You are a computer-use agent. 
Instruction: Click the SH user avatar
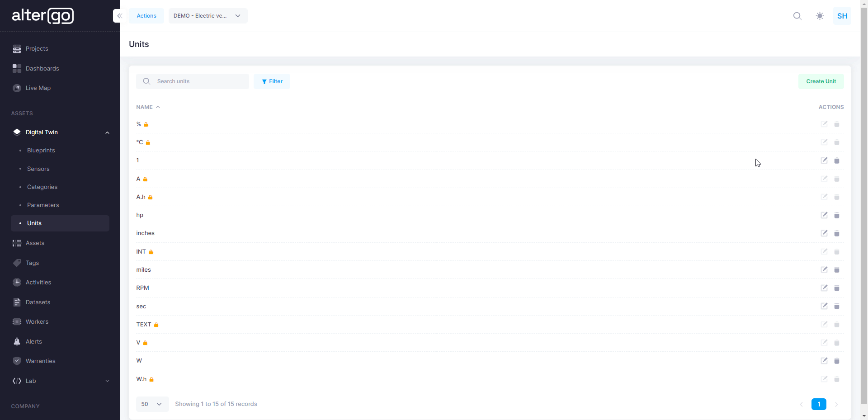tap(842, 16)
